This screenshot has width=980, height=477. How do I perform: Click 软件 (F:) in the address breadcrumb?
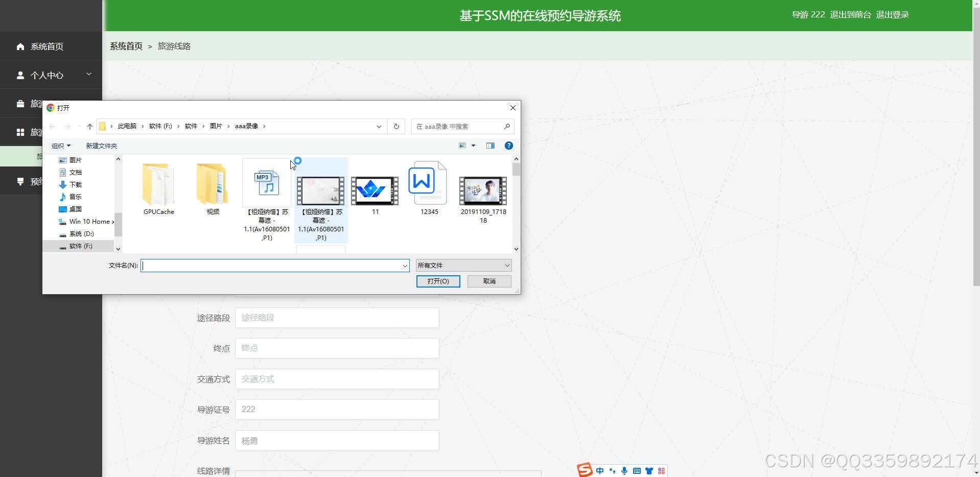point(160,126)
